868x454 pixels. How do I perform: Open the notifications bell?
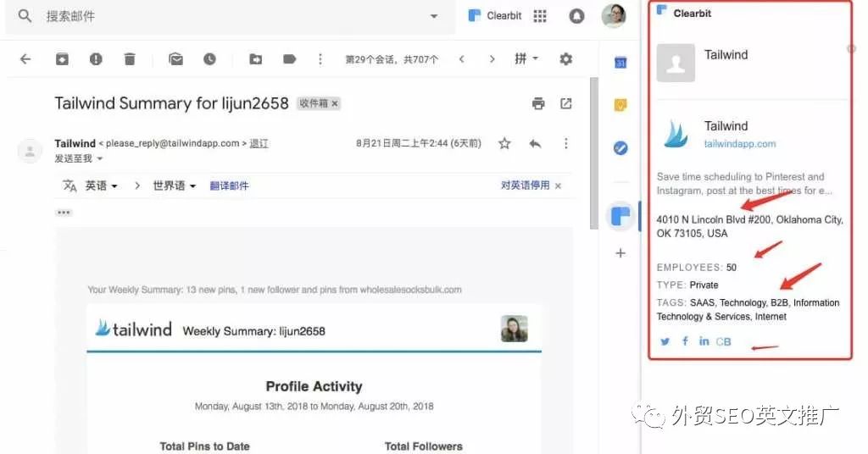(576, 16)
